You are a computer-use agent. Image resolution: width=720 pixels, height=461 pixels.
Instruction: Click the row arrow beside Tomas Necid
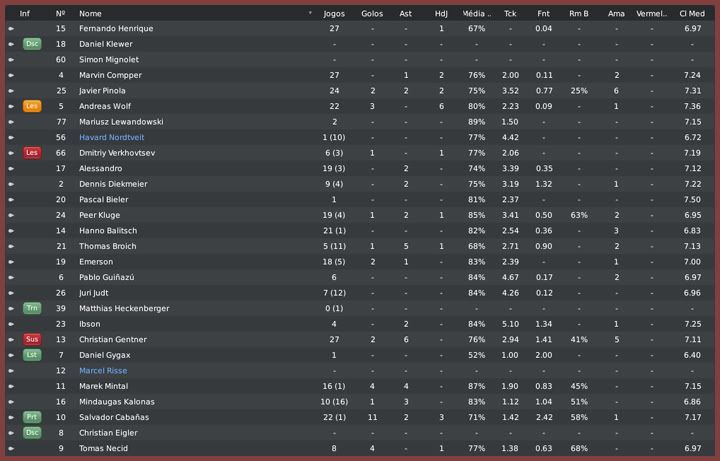(x=11, y=448)
